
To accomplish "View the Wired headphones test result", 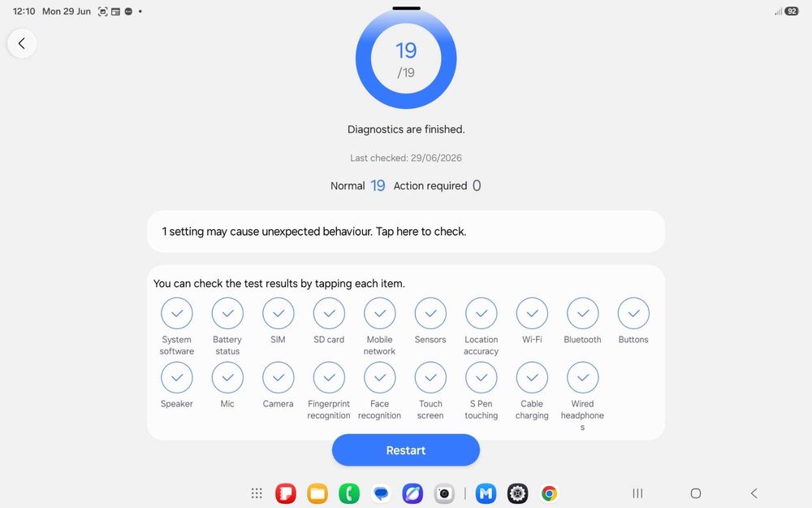I will pos(582,377).
